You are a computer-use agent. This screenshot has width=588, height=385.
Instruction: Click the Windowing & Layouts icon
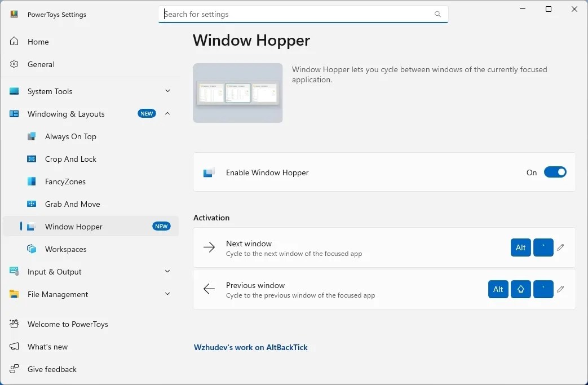tap(14, 114)
